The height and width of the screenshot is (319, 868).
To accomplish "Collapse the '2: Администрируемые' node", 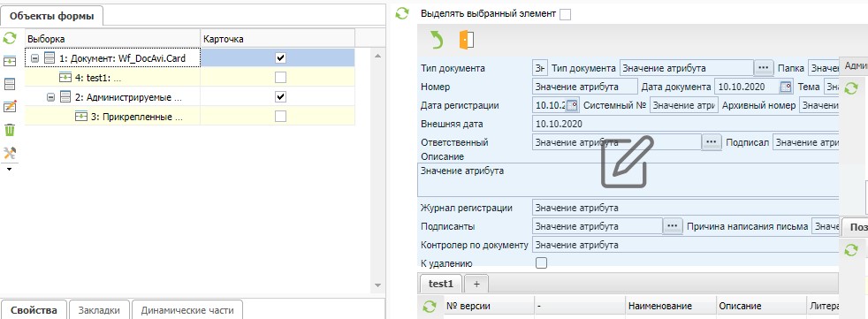I will click(51, 97).
